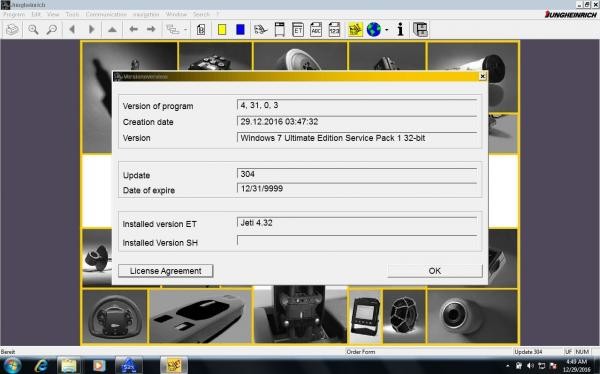Viewport: 600px width, 374px height.
Task: Open the info 'i' toolbar icon
Action: 400,29
